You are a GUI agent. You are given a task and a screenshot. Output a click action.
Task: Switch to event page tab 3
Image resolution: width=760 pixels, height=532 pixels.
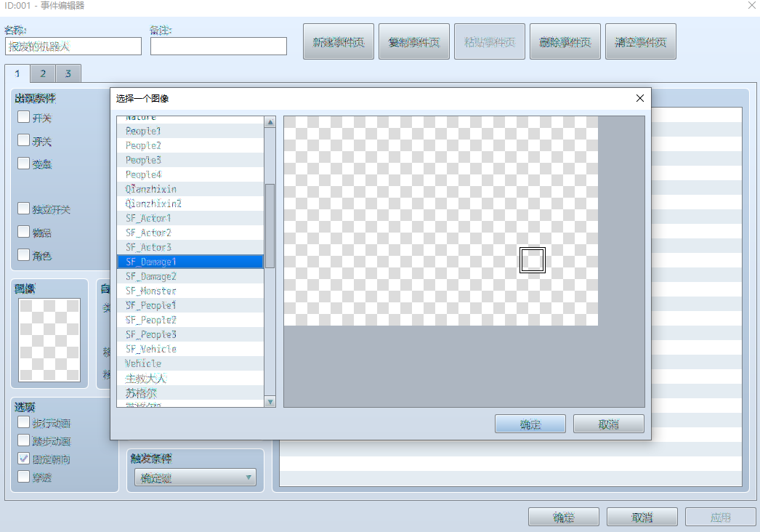[68, 73]
